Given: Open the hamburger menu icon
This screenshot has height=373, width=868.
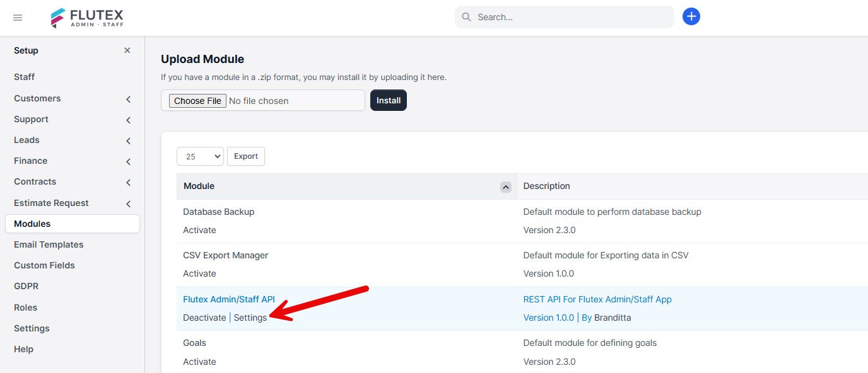Looking at the screenshot, I should point(18,18).
